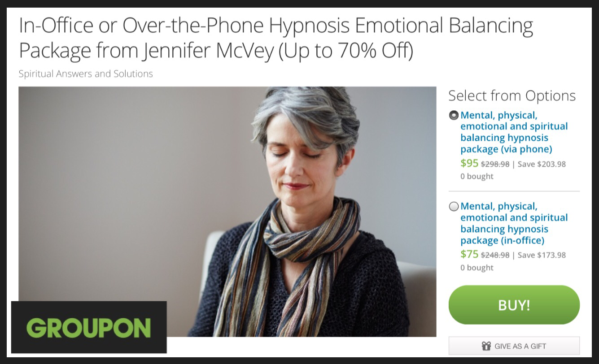This screenshot has width=599, height=364.
Task: Click 0 bought under the phone package
Action: click(x=477, y=176)
